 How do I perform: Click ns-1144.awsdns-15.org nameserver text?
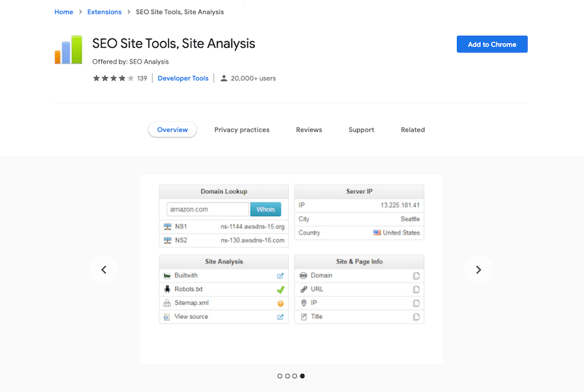[x=252, y=227]
